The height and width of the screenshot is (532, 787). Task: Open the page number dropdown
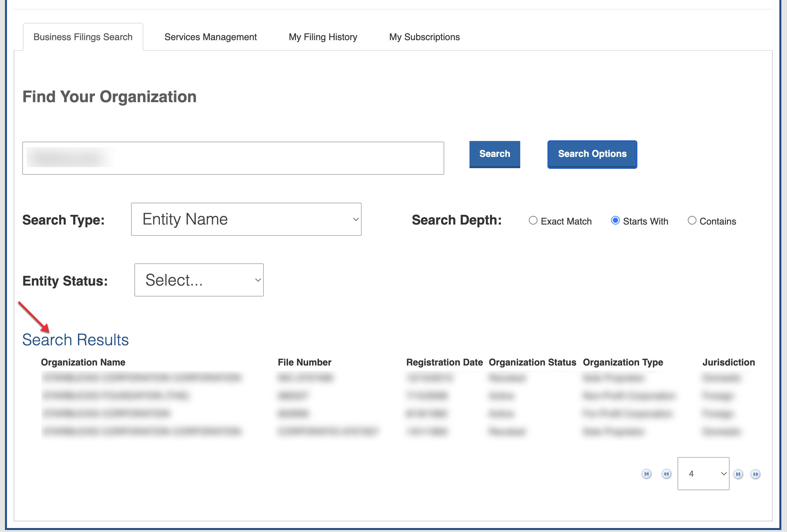[703, 474]
